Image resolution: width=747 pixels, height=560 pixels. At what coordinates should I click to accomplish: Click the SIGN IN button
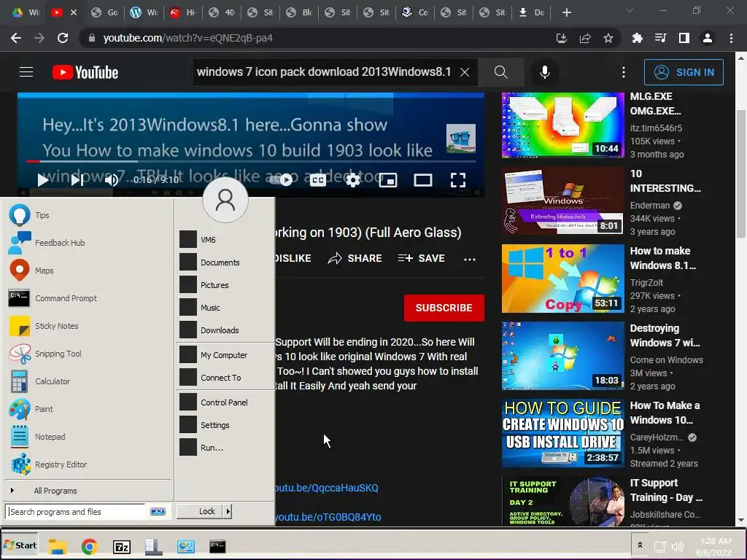pyautogui.click(x=684, y=72)
